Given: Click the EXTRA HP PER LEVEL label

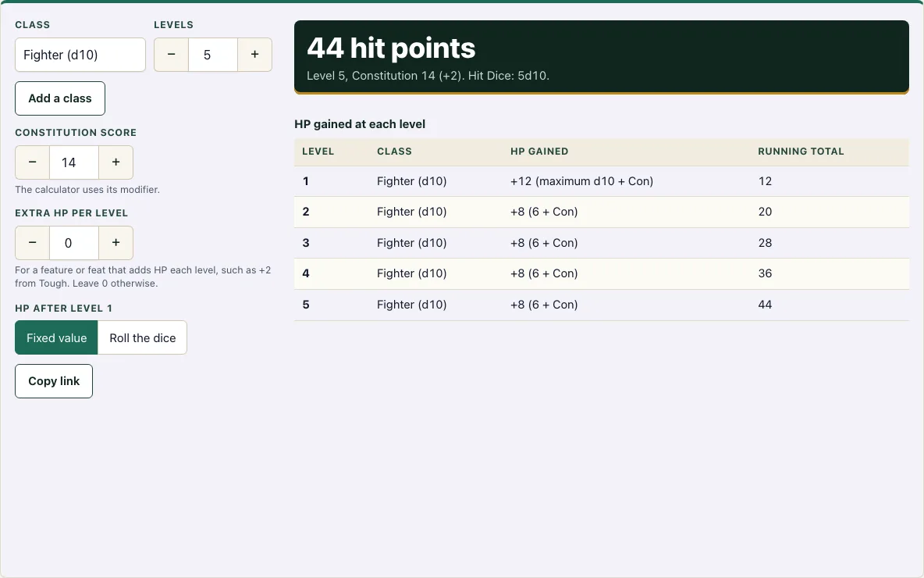Looking at the screenshot, I should 71,213.
